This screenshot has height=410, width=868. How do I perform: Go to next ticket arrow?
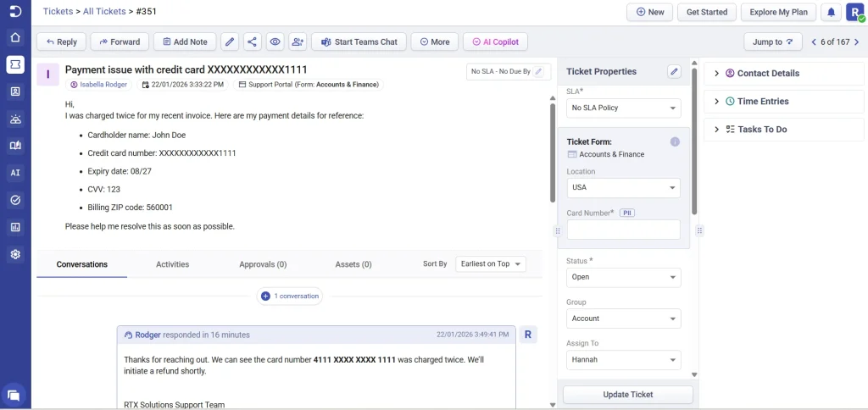[x=857, y=42]
